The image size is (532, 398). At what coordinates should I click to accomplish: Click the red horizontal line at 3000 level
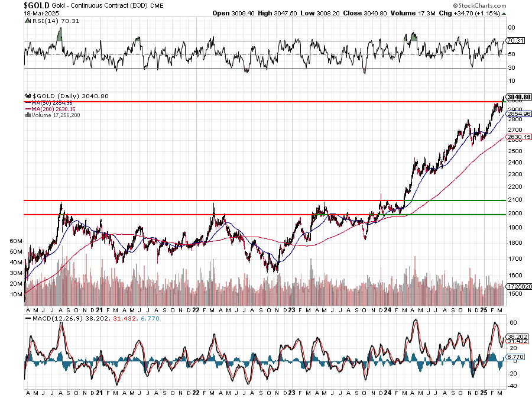(x=262, y=102)
